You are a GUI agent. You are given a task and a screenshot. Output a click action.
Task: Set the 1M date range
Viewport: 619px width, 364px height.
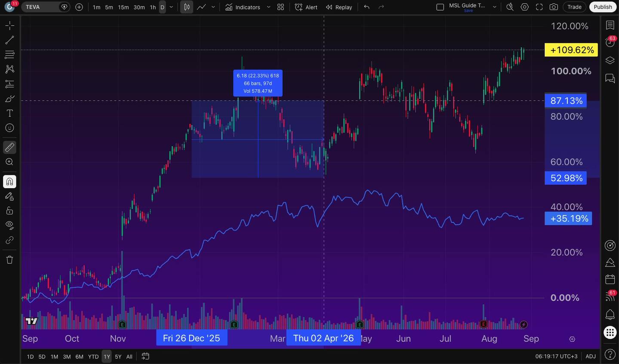click(54, 357)
